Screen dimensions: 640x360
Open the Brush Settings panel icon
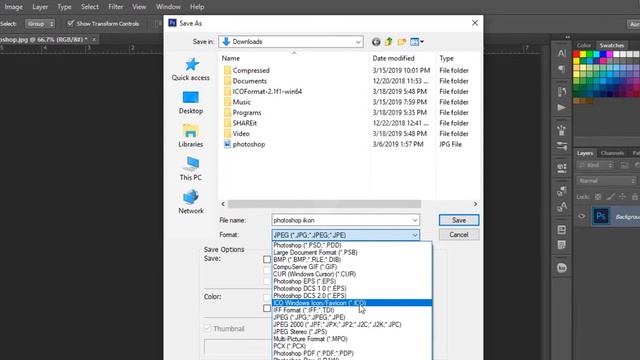pos(562,130)
